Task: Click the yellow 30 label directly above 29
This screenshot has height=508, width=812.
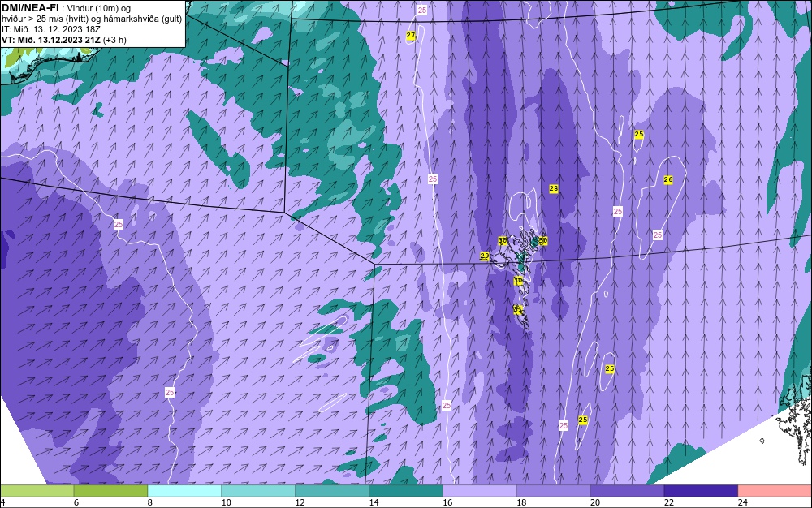Action: (503, 240)
